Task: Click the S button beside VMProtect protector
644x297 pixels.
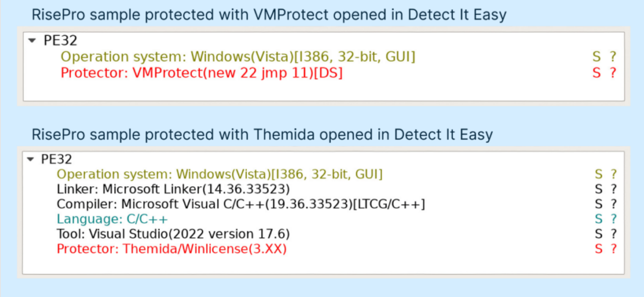Action: 597,73
